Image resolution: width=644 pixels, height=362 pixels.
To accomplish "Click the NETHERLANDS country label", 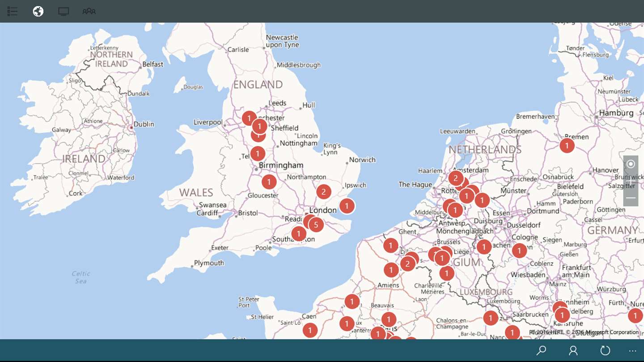I will pos(485,150).
